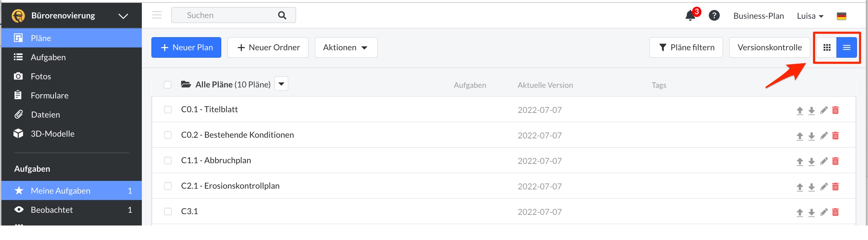Check the C0.1 - Titelblatt checkbox
The height and width of the screenshot is (240, 868).
pos(168,110)
